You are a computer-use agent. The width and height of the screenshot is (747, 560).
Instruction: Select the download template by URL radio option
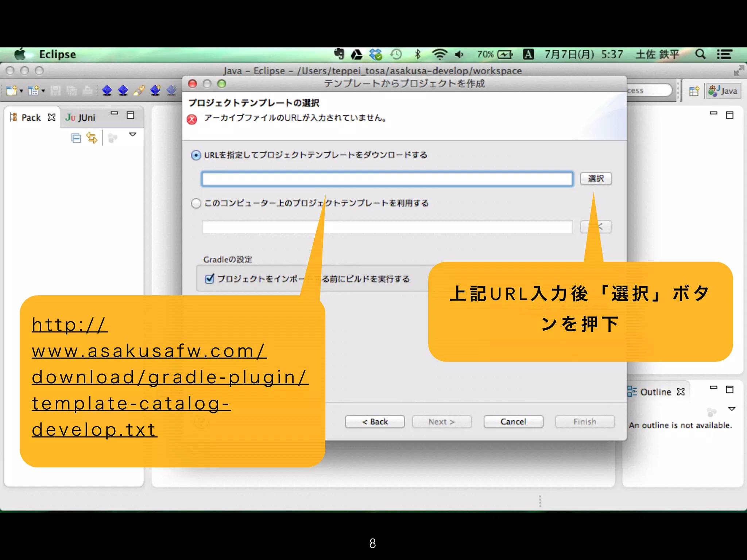point(196,155)
